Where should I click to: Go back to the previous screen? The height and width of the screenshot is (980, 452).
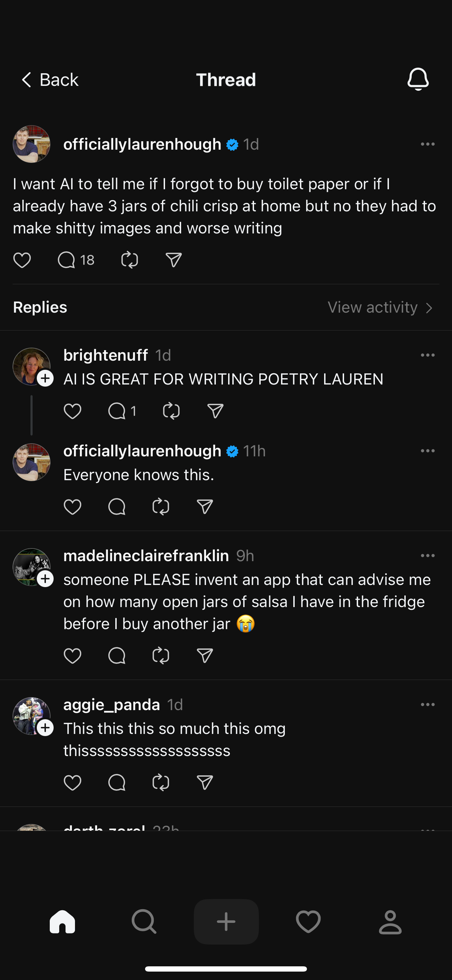[50, 80]
